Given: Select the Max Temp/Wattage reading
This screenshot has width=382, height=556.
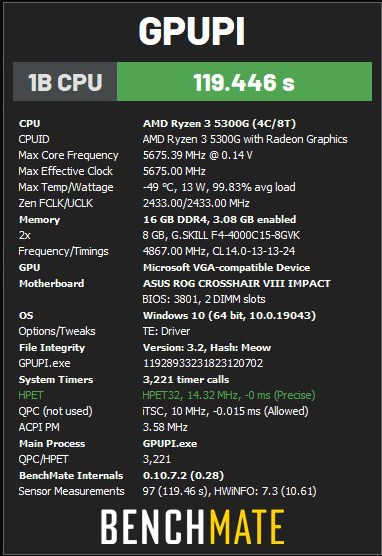Looking at the screenshot, I should [219, 187].
